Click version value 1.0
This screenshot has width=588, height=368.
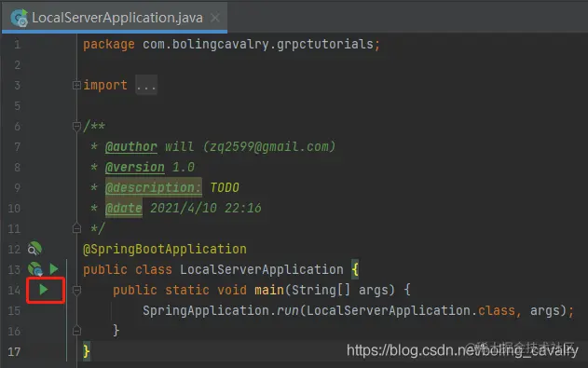(183, 167)
